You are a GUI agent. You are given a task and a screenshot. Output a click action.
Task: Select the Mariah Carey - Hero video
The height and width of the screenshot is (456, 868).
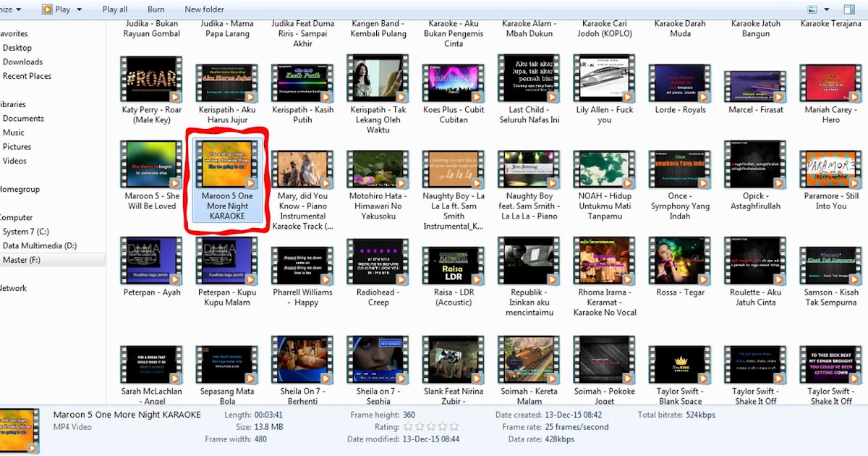pyautogui.click(x=830, y=95)
